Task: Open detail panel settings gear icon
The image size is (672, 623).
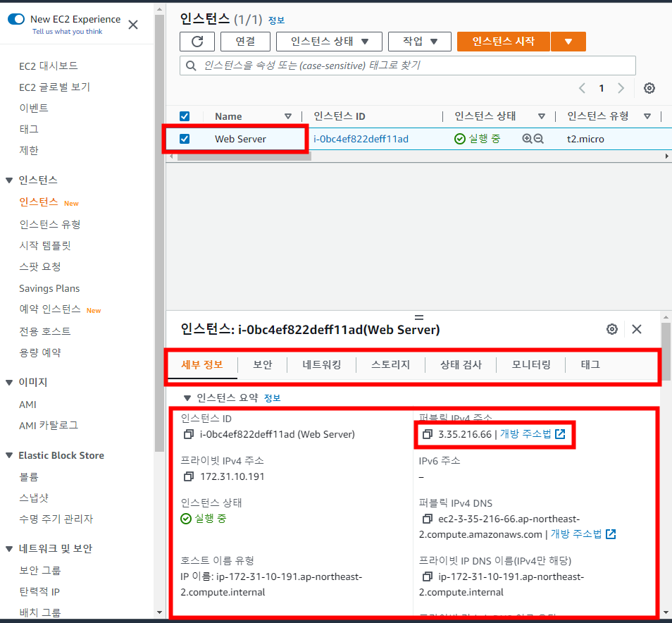Action: pyautogui.click(x=612, y=329)
